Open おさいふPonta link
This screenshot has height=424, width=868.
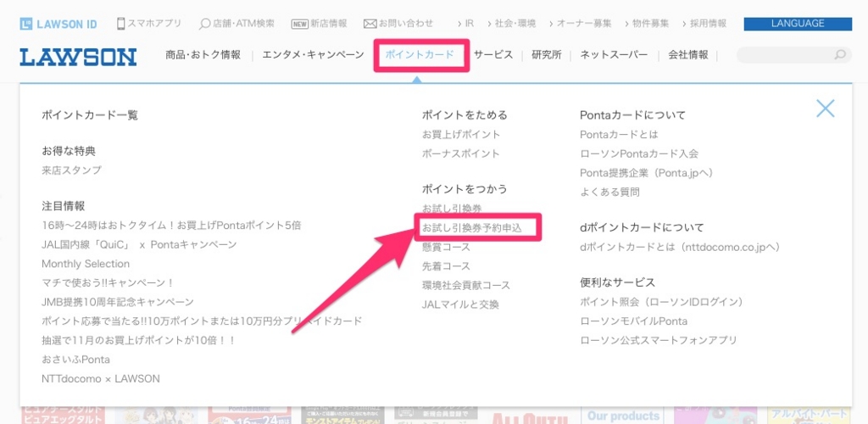(x=75, y=360)
